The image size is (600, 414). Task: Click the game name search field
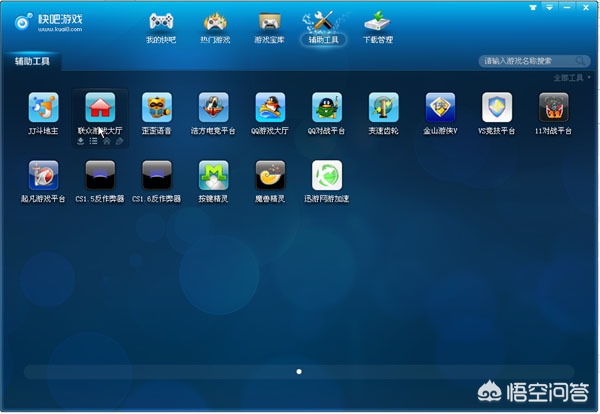(534, 60)
